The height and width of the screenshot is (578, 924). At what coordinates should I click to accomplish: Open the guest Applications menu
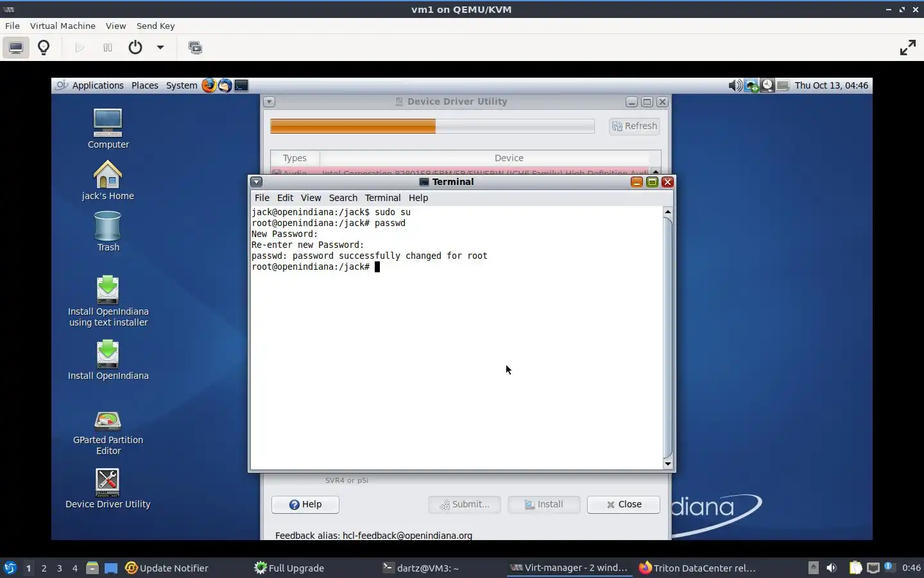pos(98,85)
